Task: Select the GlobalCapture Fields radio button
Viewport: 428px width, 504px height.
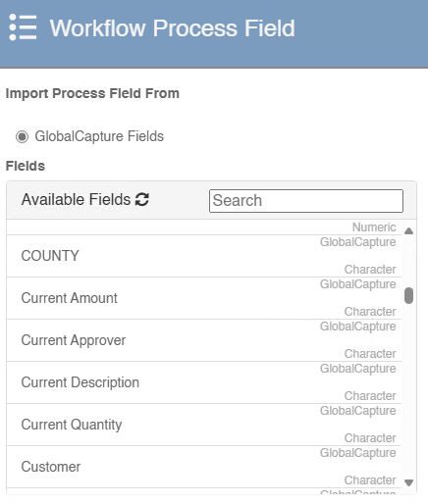Action: point(22,136)
